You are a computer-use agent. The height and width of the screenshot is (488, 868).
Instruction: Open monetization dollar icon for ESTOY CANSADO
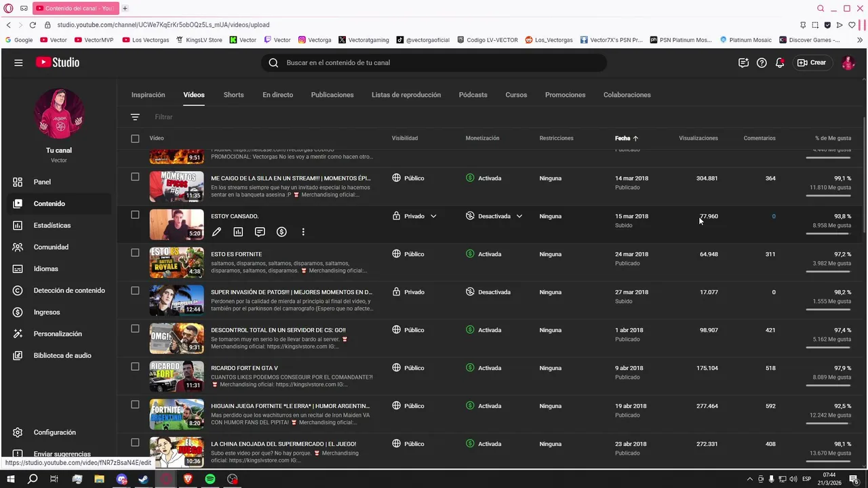click(281, 232)
